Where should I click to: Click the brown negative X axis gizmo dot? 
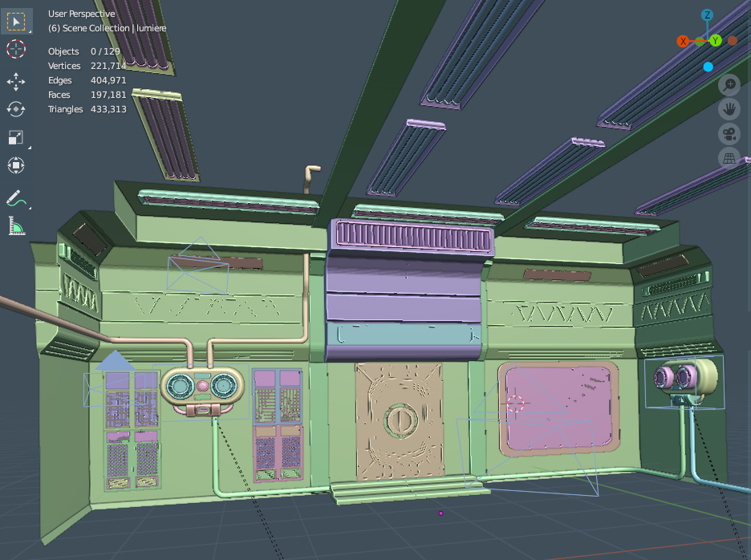coord(732,41)
